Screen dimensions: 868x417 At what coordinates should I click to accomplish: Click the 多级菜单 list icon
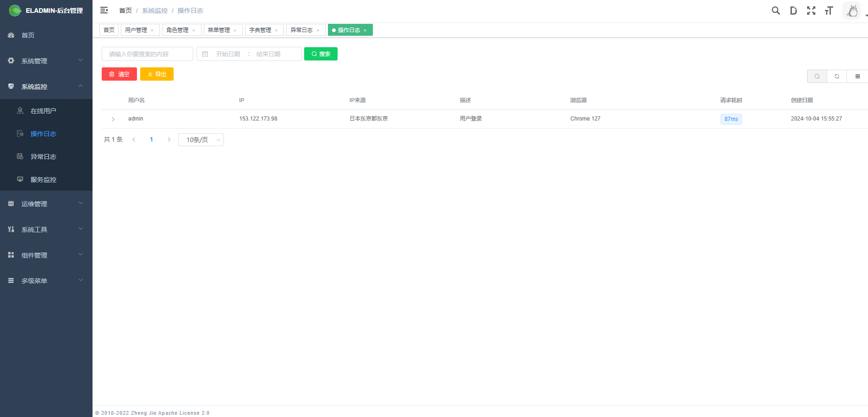tap(11, 280)
